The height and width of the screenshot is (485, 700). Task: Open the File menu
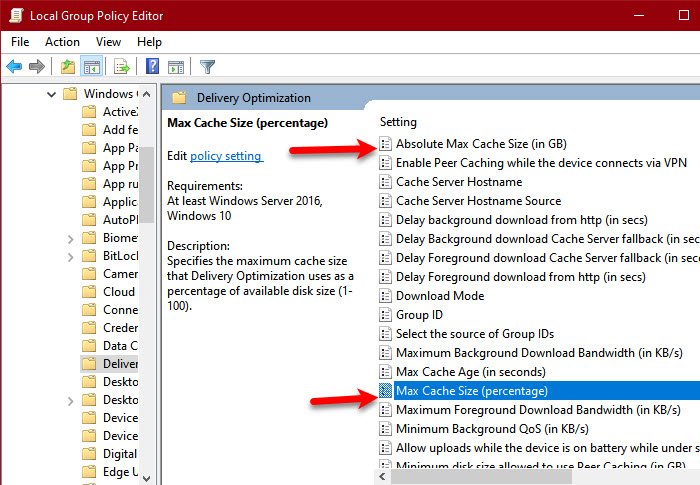point(21,42)
